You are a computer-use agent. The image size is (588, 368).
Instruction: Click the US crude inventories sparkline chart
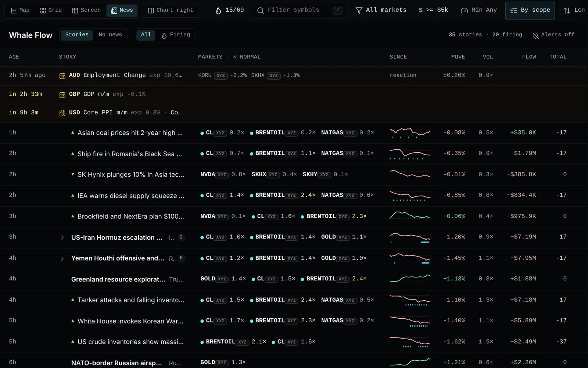pos(410,342)
